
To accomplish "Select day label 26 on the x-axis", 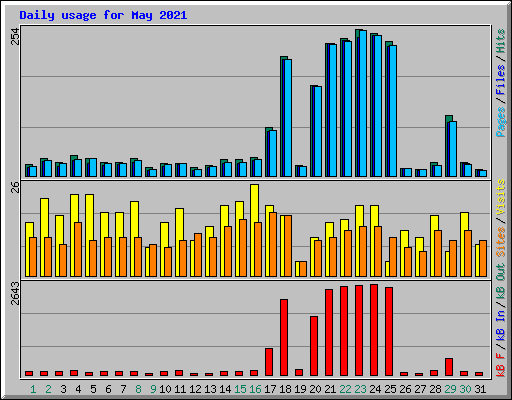I will pos(405,389).
